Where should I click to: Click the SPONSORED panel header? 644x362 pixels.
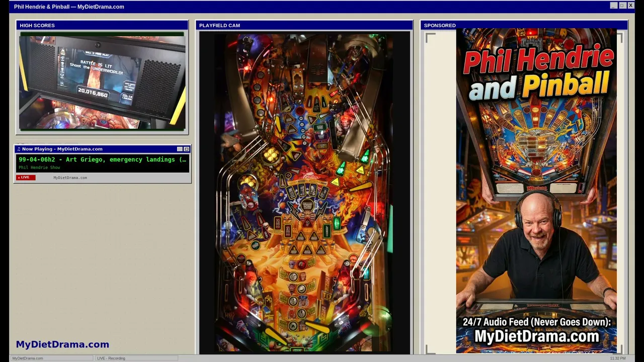point(524,25)
